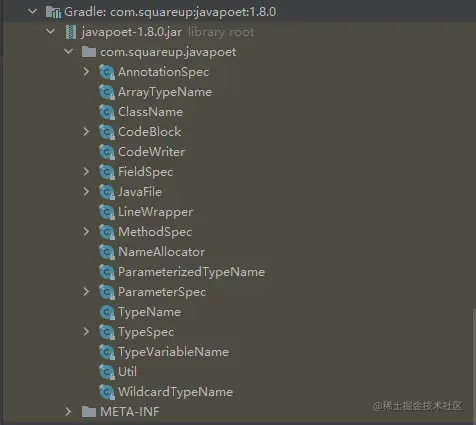Expand the META-INF folder
This screenshot has height=425, width=476.
click(68, 412)
